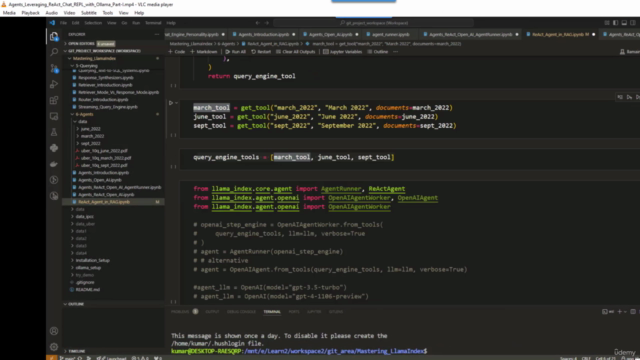
Task: Open the Python extension view
Action: (54, 148)
